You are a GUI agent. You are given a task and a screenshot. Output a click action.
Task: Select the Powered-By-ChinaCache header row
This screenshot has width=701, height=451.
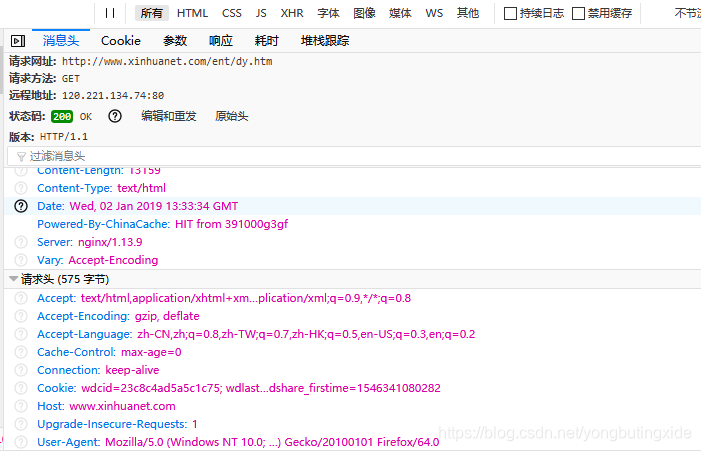(352, 224)
